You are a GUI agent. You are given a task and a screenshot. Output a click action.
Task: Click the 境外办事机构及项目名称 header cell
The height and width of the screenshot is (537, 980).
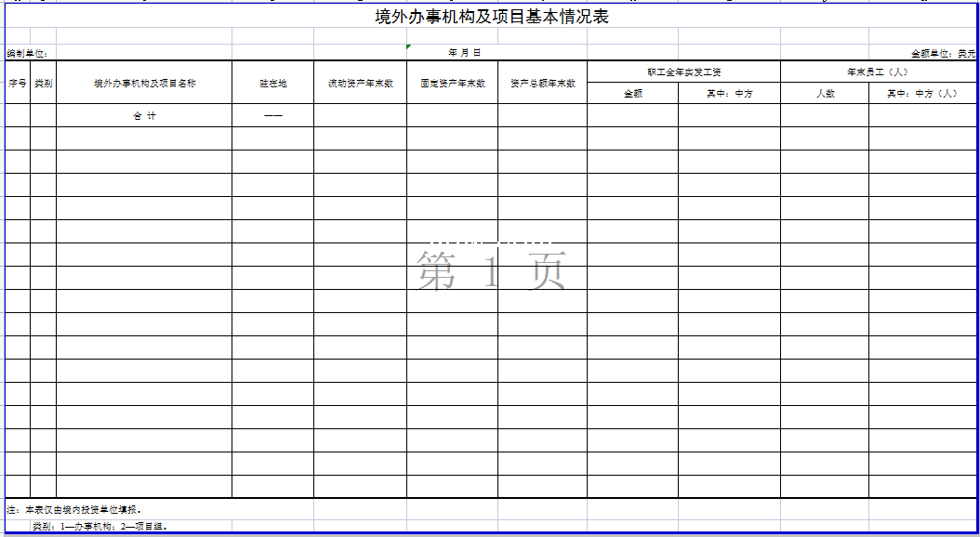144,83
